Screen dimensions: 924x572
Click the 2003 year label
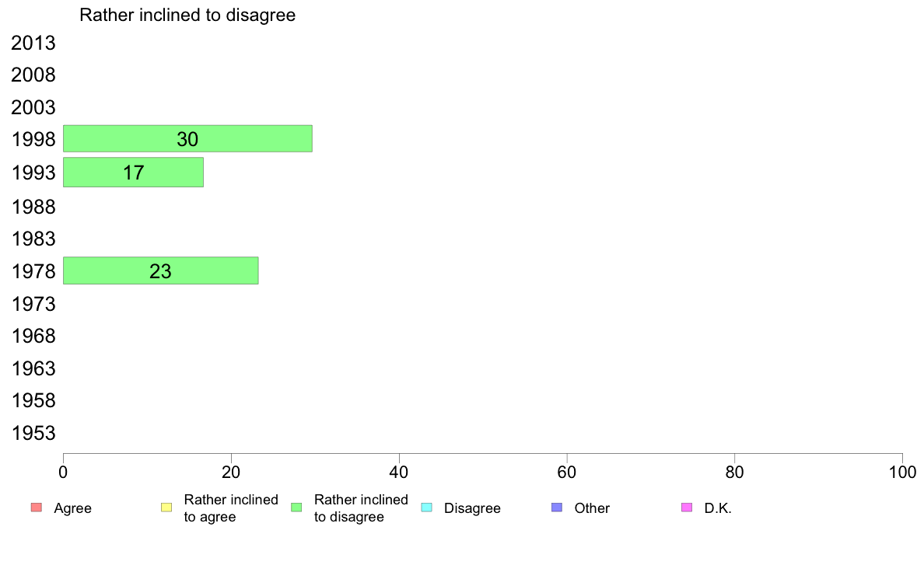pyautogui.click(x=33, y=108)
